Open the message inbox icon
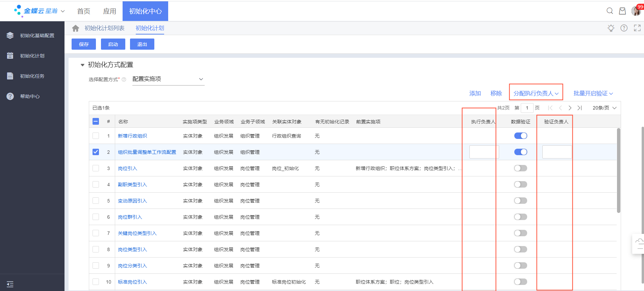Screen dimensions: 644x291 pyautogui.click(x=622, y=11)
